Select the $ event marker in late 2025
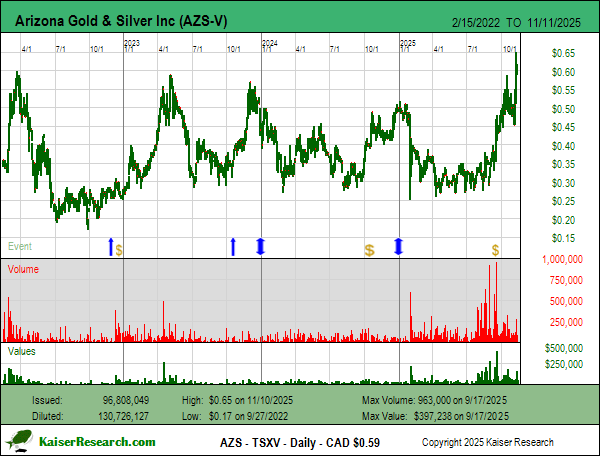 pyautogui.click(x=496, y=251)
